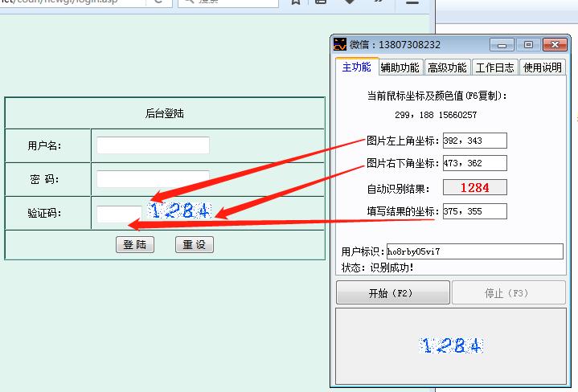This screenshot has width=578, height=392.
Task: Edit the 图片左上角坐标 field
Action: [x=474, y=141]
